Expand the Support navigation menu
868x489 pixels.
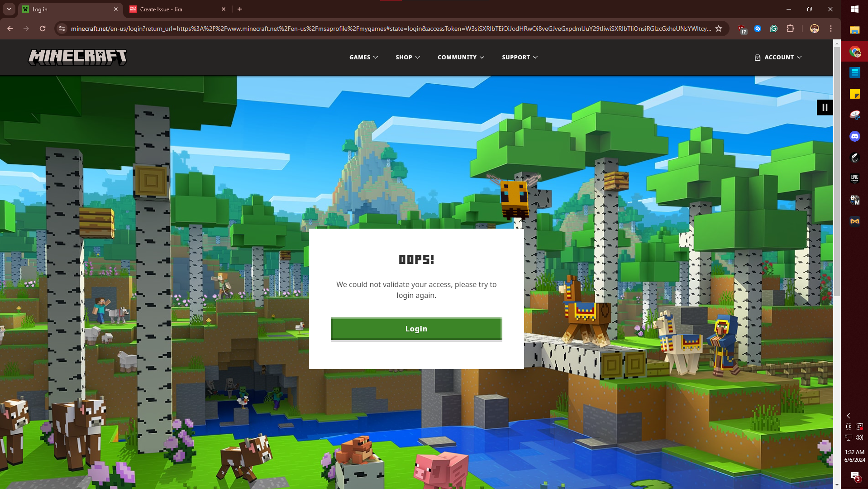point(520,58)
